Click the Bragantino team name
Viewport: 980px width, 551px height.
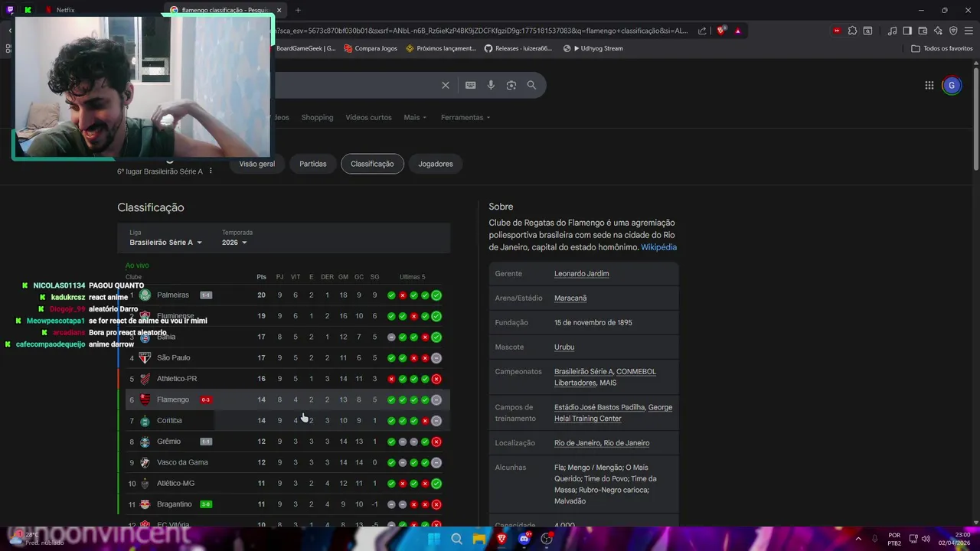point(174,504)
